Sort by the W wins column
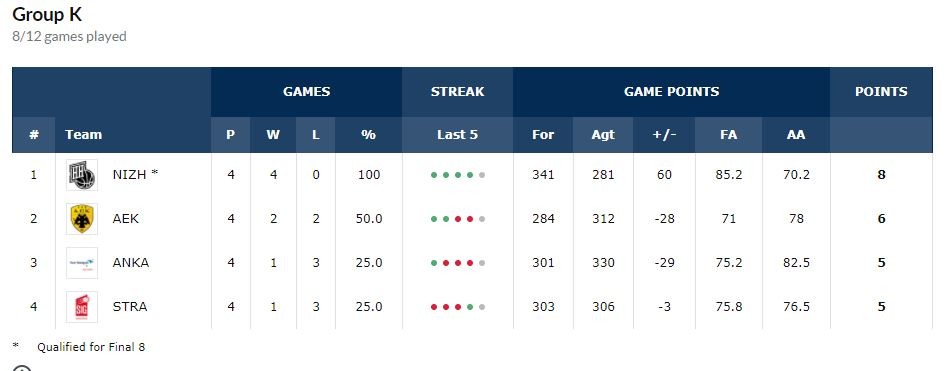The width and height of the screenshot is (952, 371). click(273, 135)
